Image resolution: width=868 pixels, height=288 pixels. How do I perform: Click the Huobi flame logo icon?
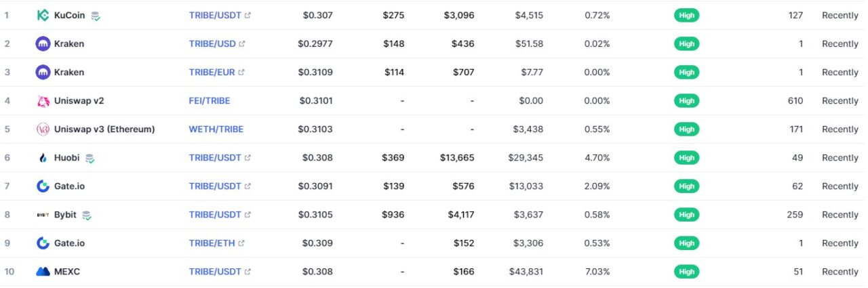[43, 157]
